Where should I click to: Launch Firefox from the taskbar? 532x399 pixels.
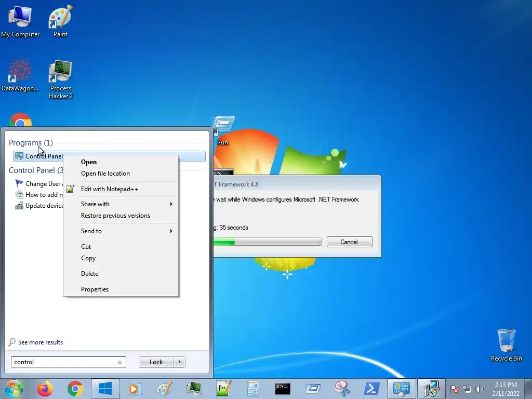[45, 389]
